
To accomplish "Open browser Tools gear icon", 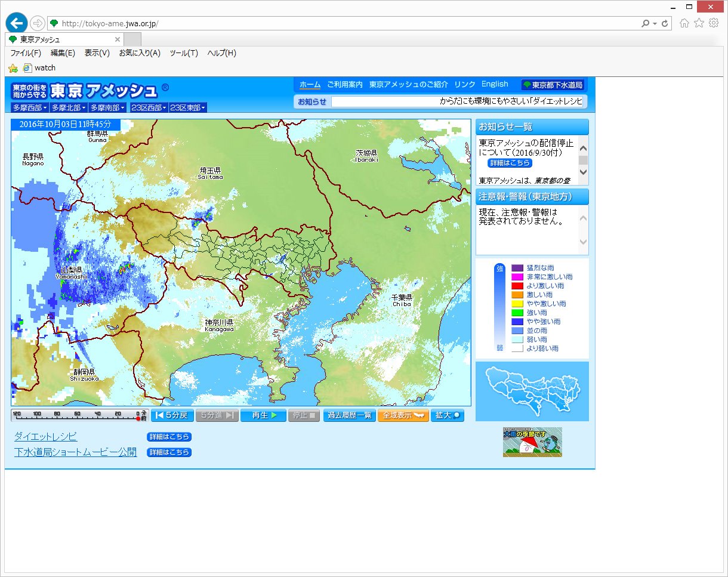I will [713, 23].
